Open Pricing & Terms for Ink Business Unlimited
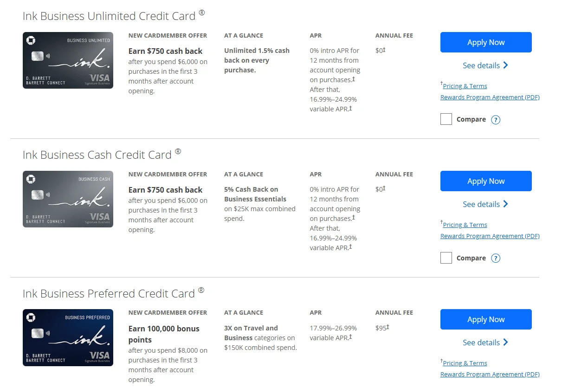588x388 pixels. [465, 86]
